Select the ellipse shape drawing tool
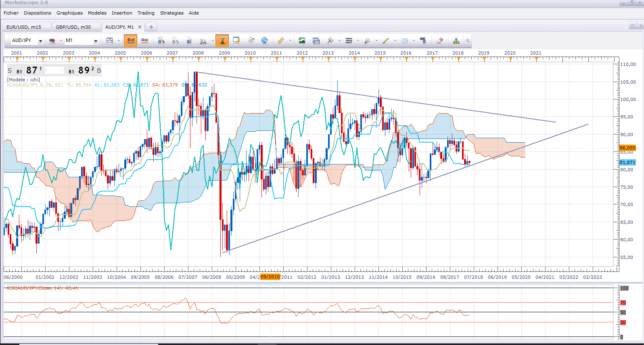The height and width of the screenshot is (345, 644). click(405, 41)
